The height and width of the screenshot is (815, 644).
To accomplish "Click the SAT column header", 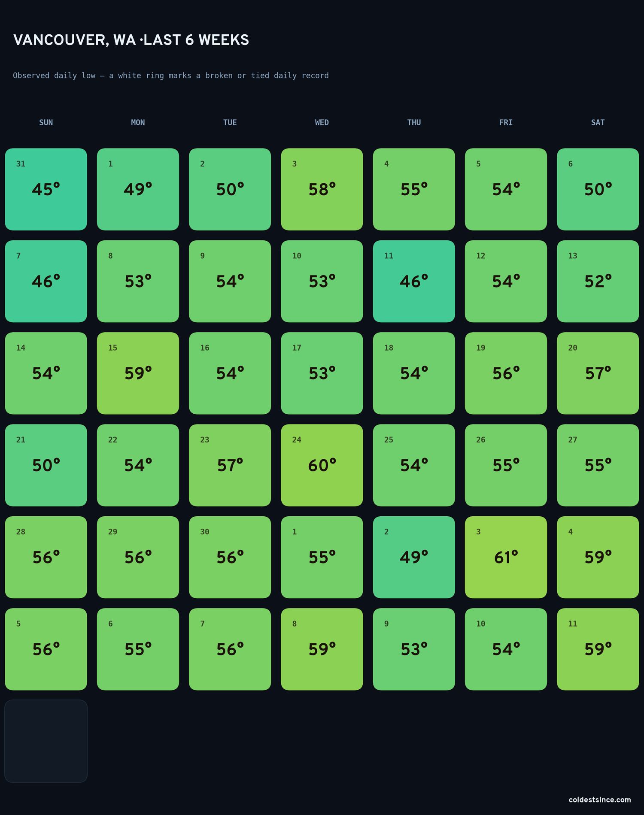I will [x=598, y=122].
